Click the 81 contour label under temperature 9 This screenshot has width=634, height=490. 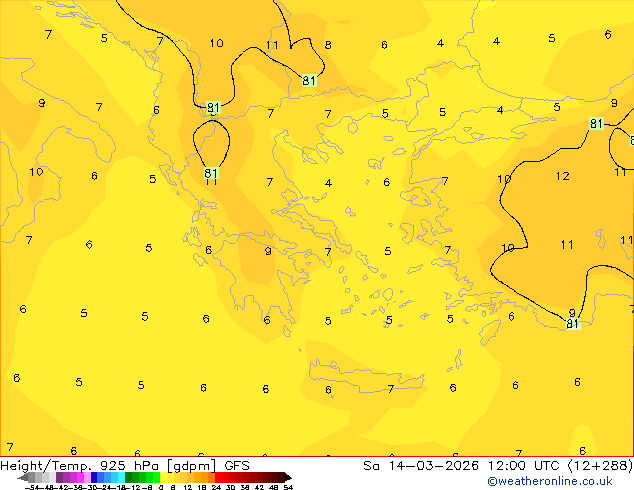[x=573, y=323]
